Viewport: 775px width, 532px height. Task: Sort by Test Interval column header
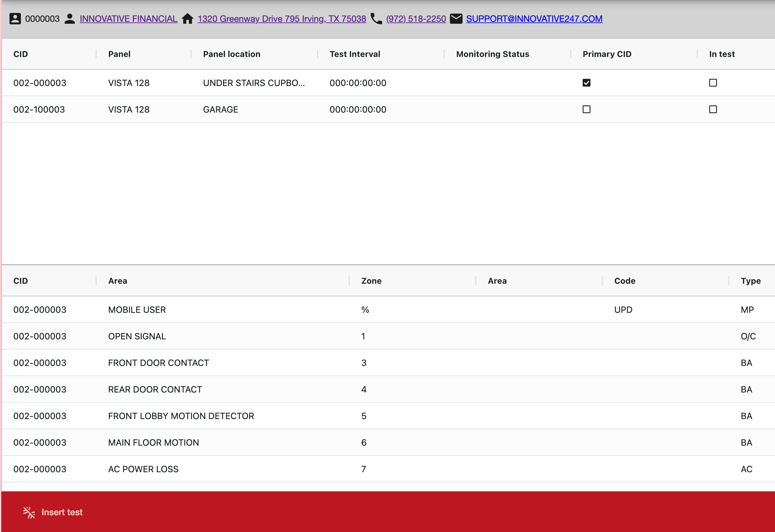(355, 54)
